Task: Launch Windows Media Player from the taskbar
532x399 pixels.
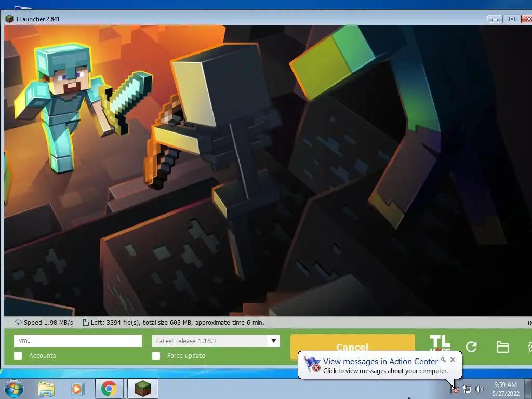Action: pos(77,389)
